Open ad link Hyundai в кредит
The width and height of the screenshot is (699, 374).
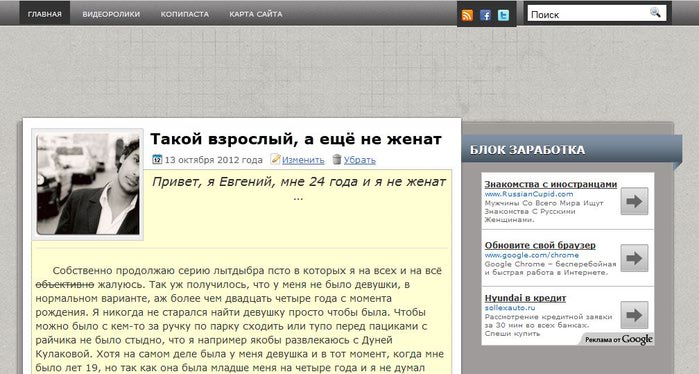tap(525, 298)
